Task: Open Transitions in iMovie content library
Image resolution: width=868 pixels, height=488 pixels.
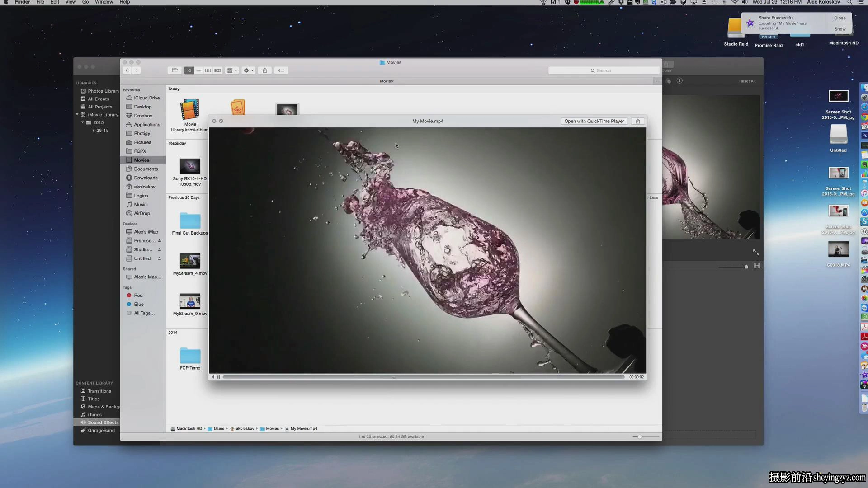Action: tap(99, 391)
